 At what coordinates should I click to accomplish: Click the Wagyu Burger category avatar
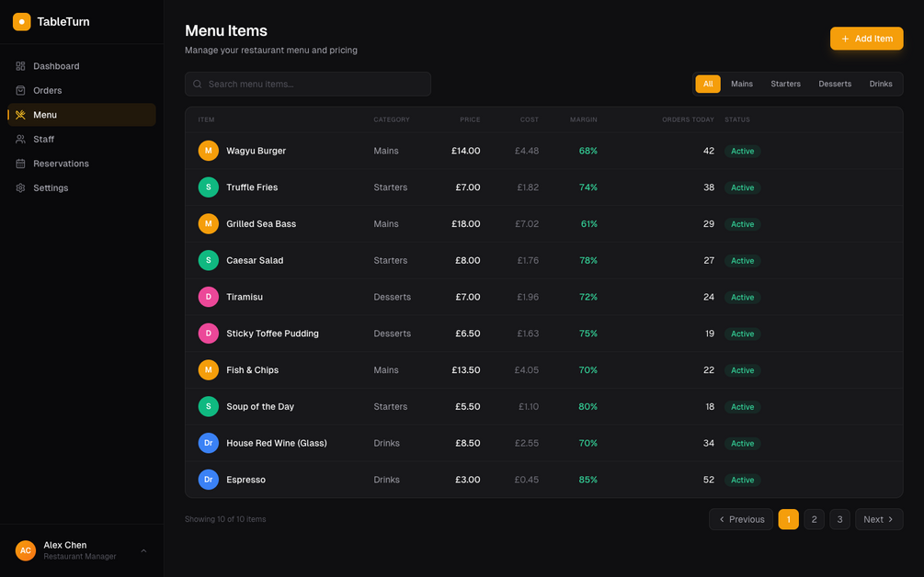click(x=209, y=151)
